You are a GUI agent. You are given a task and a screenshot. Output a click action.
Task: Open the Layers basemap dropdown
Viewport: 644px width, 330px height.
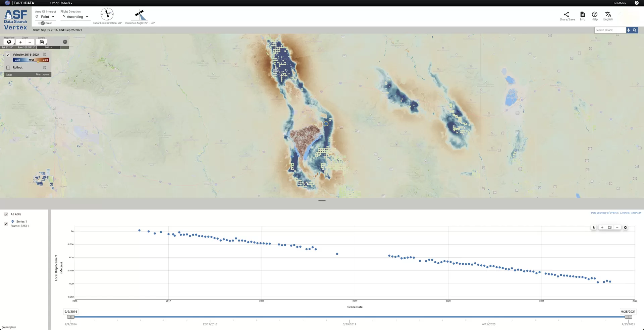[x=42, y=42]
